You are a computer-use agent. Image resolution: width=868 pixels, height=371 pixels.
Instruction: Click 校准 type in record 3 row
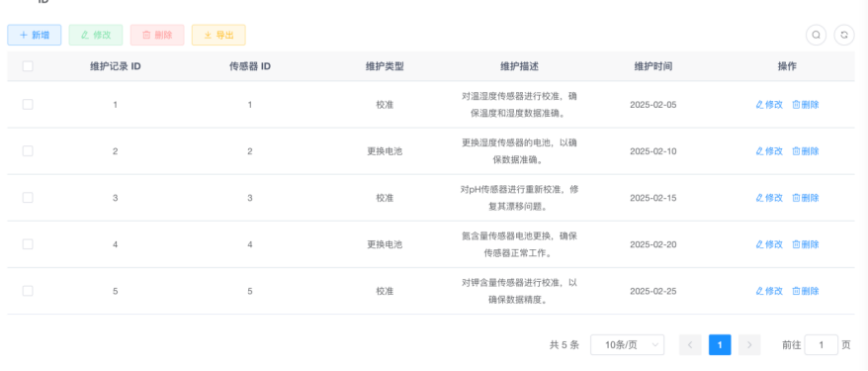(x=385, y=198)
